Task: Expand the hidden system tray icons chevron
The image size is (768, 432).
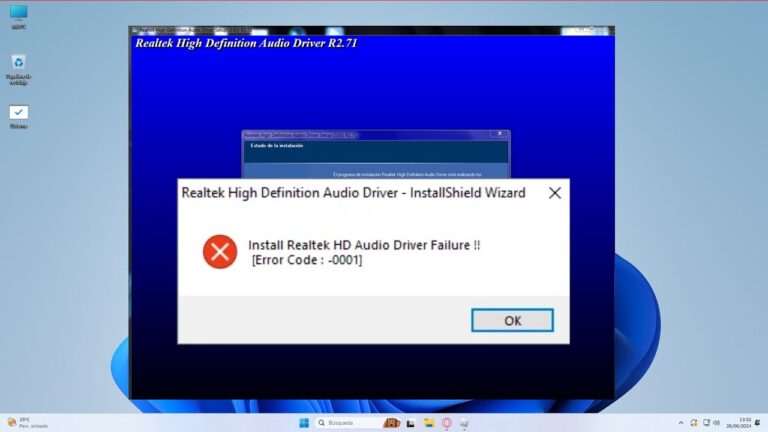Action: pos(681,423)
